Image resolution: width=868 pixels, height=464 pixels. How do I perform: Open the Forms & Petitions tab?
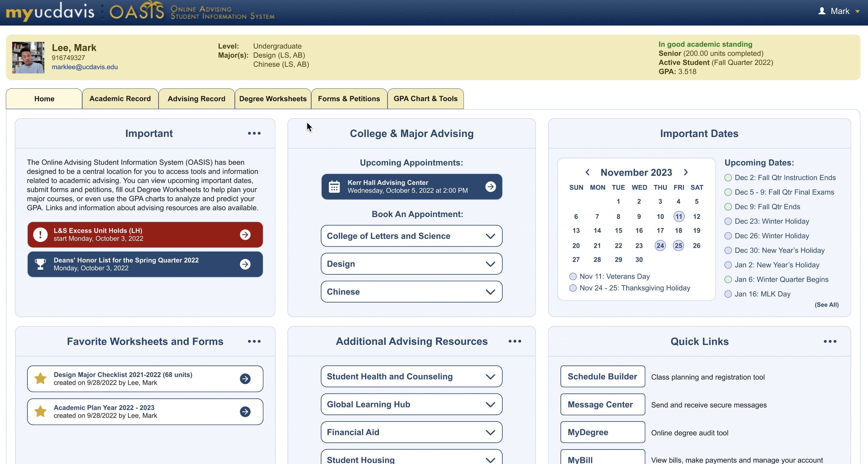pos(349,98)
